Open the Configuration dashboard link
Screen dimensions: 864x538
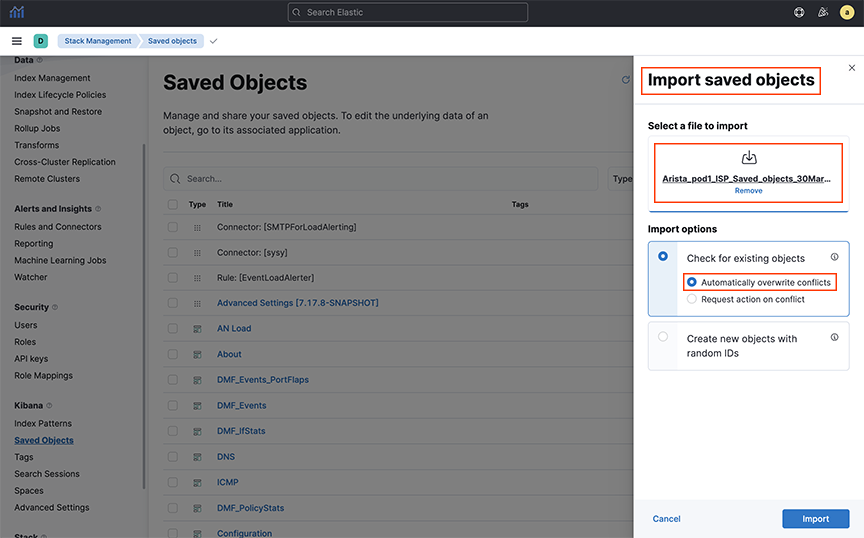pyautogui.click(x=245, y=533)
